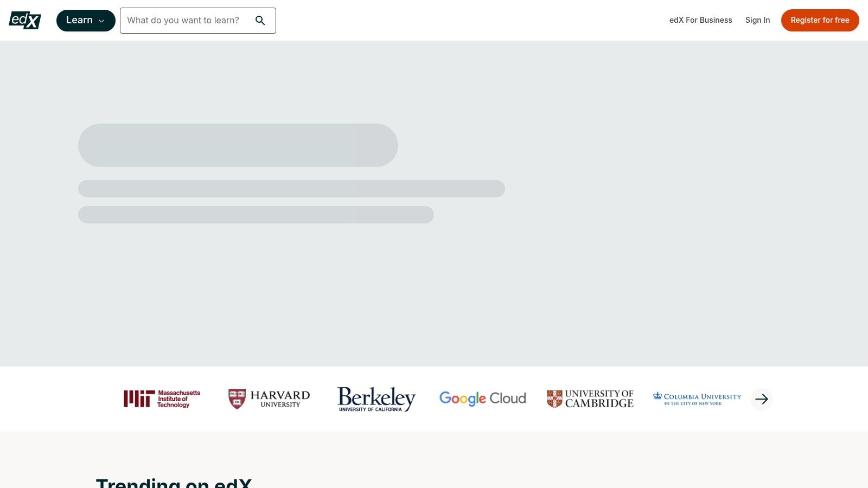Click the Columbia University logo

[x=697, y=399]
